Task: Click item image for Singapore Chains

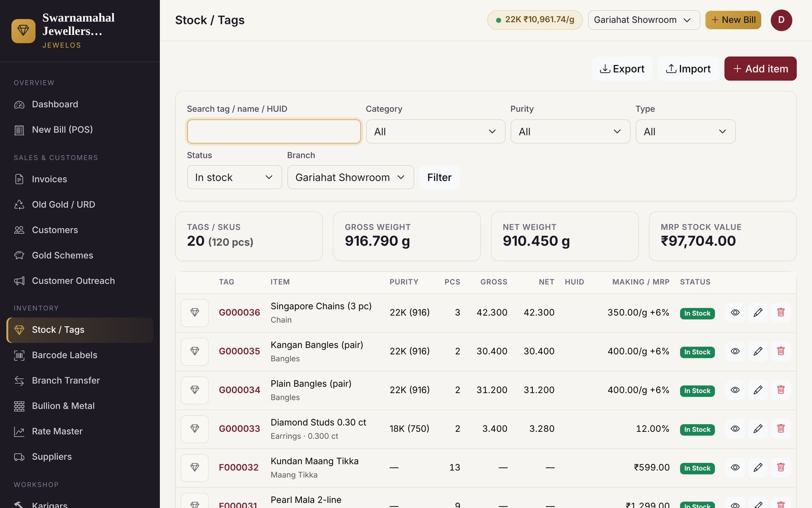Action: [195, 312]
